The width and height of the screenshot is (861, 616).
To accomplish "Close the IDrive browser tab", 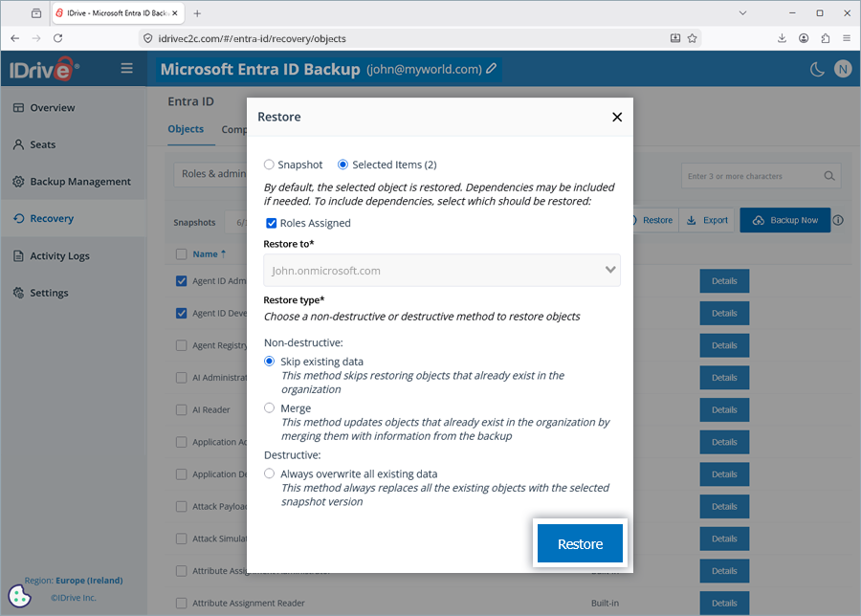I will pyautogui.click(x=175, y=13).
